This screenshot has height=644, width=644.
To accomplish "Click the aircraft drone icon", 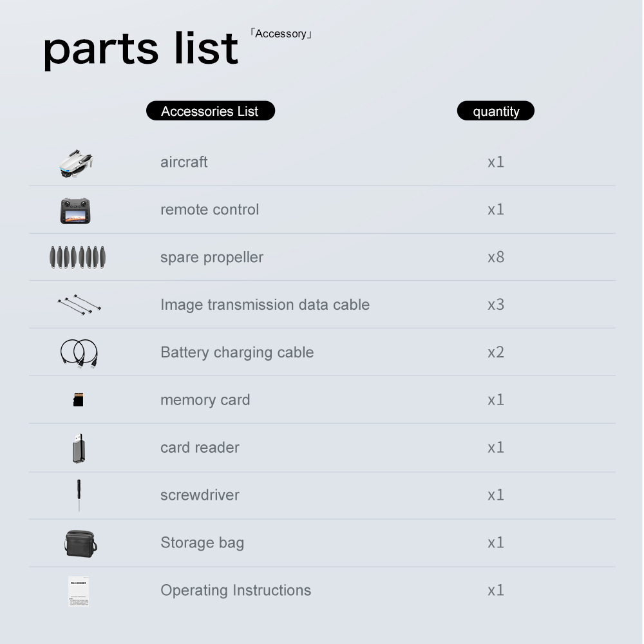I will coord(76,163).
